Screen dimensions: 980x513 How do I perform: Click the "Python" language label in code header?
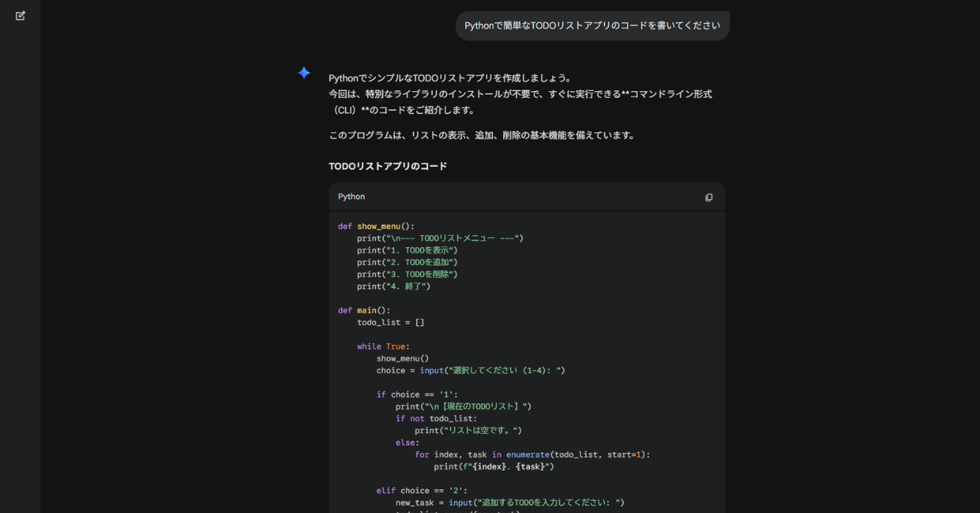[351, 197]
